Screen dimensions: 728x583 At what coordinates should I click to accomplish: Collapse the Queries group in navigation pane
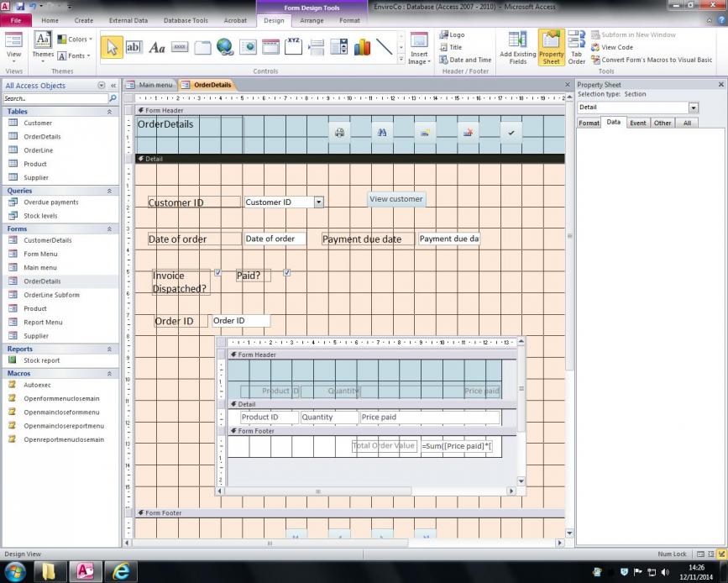coord(109,191)
